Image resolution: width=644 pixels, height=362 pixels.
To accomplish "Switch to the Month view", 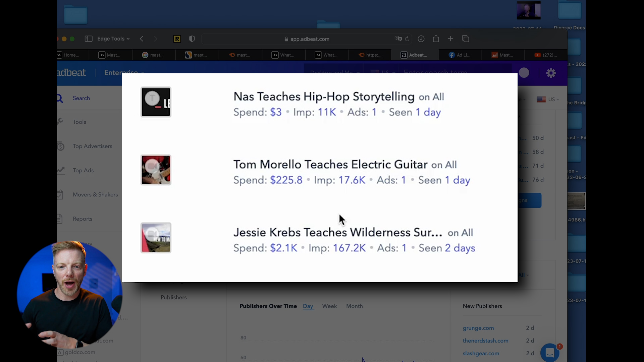I will [x=354, y=306].
